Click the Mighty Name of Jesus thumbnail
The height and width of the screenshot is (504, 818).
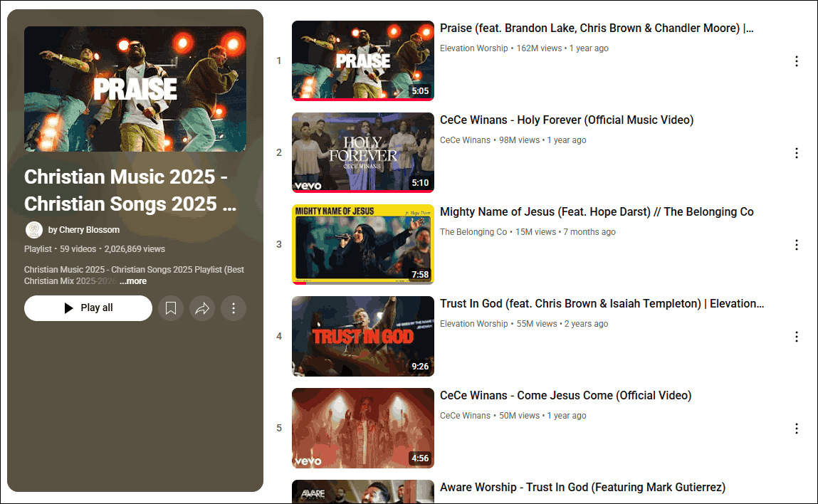point(362,244)
